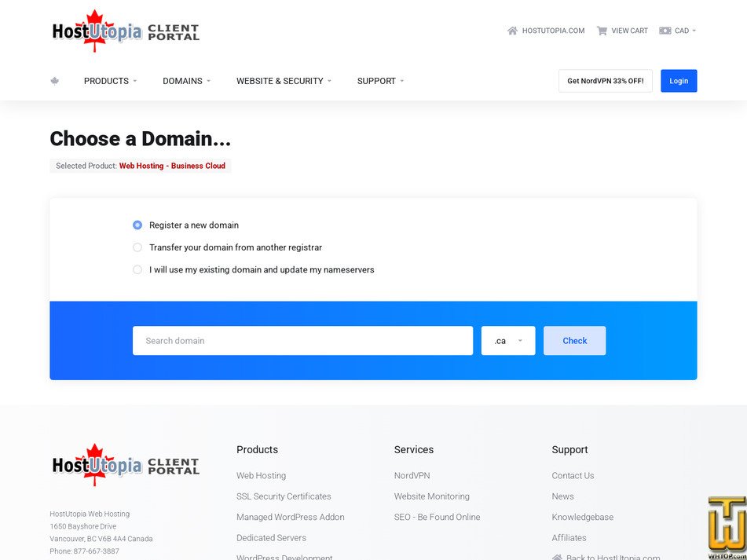
Task: Open the .ca domain extension dropdown
Action: 508,340
